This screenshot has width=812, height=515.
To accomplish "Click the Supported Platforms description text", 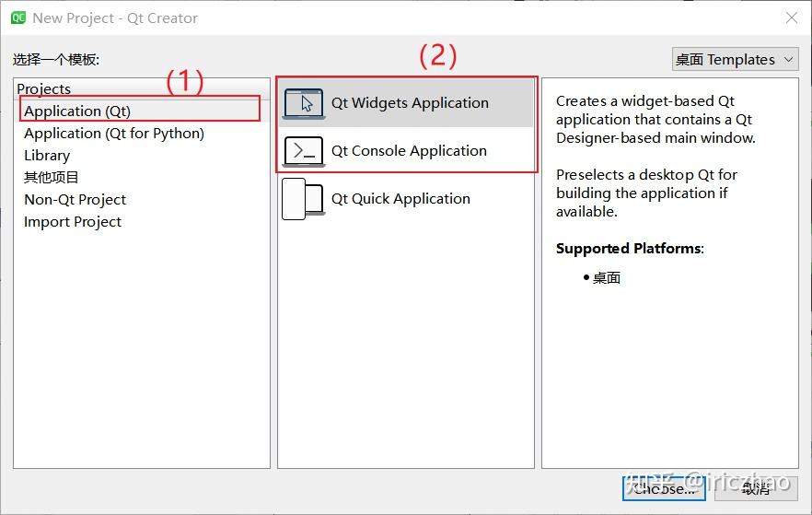I will 629,249.
